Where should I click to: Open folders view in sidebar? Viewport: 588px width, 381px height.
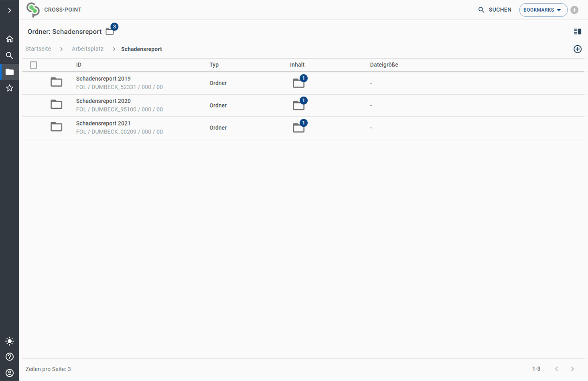[10, 72]
